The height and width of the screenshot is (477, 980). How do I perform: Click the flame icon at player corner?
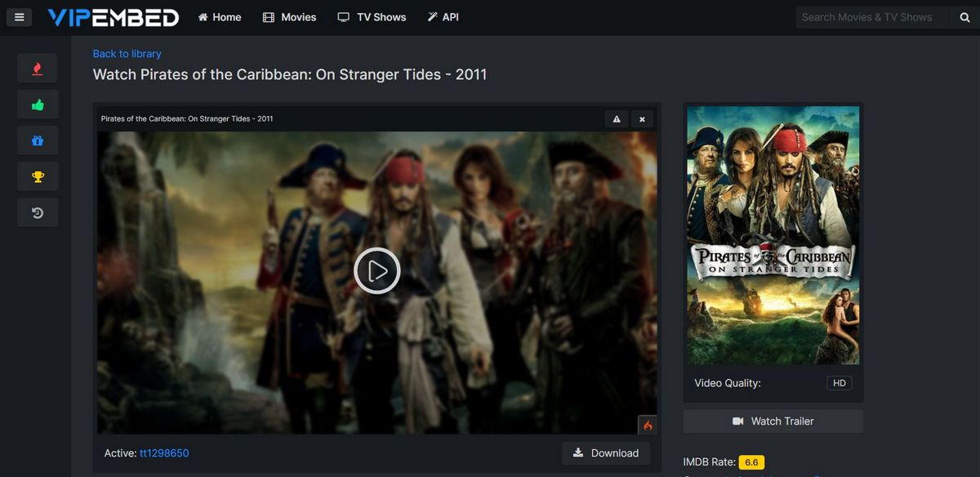coord(648,425)
